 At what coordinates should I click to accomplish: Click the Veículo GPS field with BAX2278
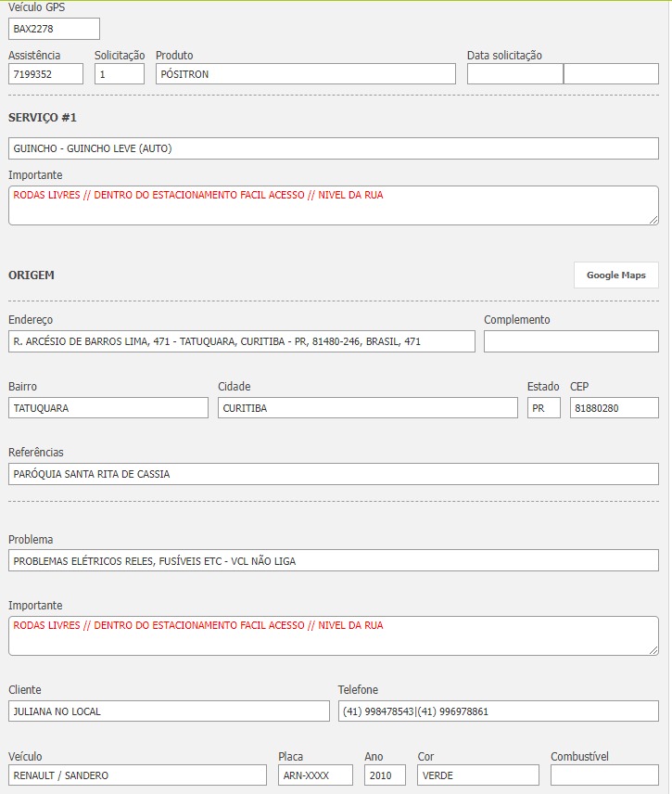coord(54,29)
